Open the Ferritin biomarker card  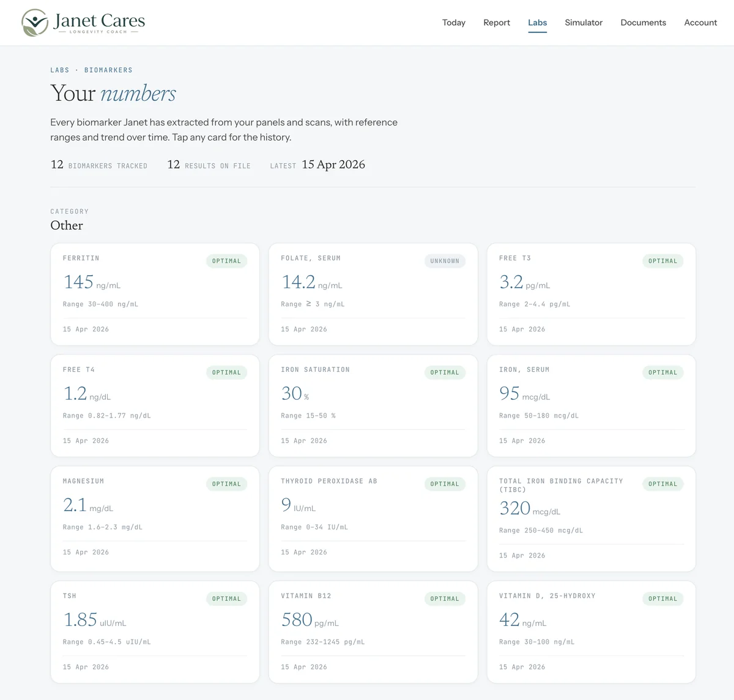click(155, 294)
